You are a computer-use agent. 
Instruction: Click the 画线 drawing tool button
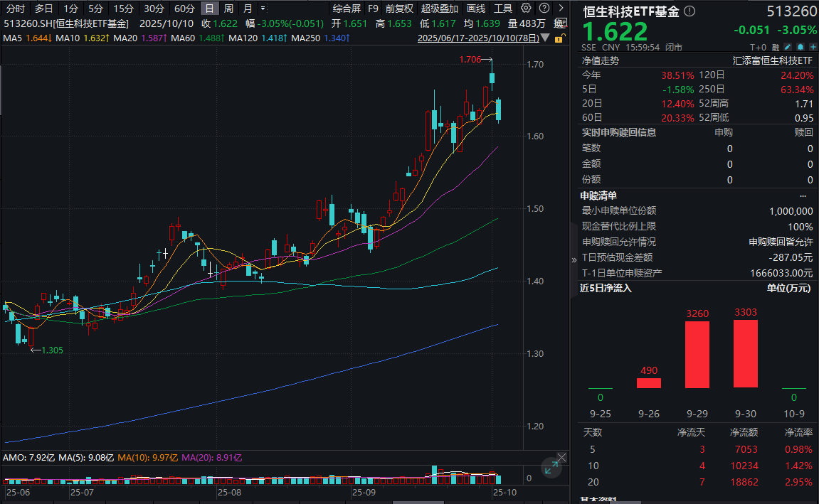[x=476, y=9]
